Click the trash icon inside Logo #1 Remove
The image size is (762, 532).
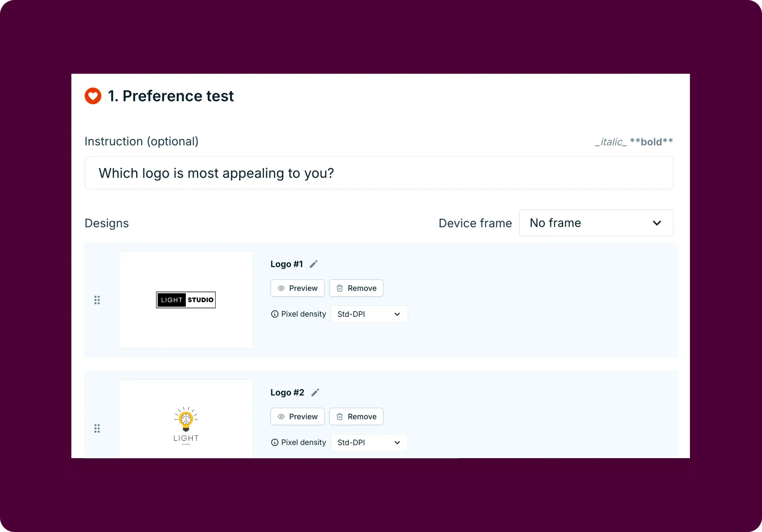(x=340, y=288)
